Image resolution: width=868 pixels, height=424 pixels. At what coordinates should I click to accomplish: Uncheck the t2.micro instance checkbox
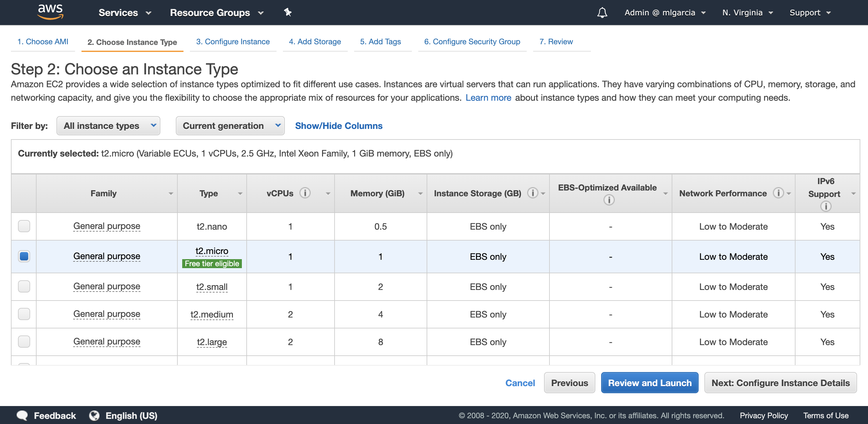coord(24,256)
